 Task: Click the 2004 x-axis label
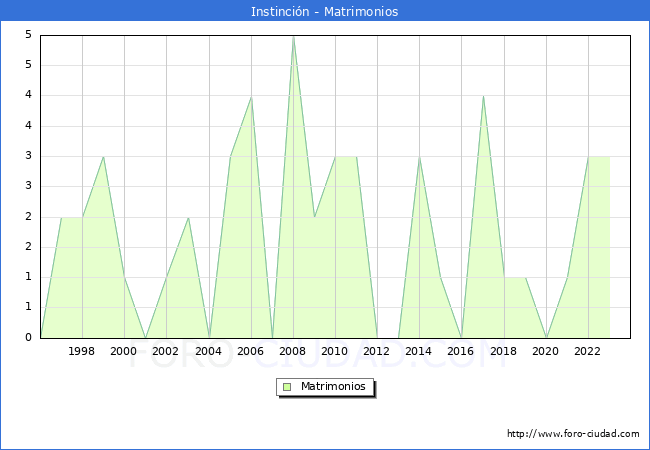209,351
